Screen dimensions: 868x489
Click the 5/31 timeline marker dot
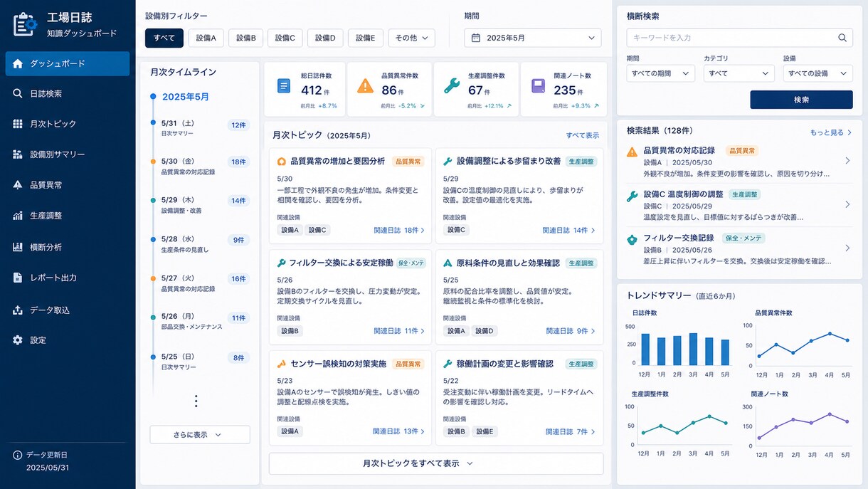coord(153,122)
